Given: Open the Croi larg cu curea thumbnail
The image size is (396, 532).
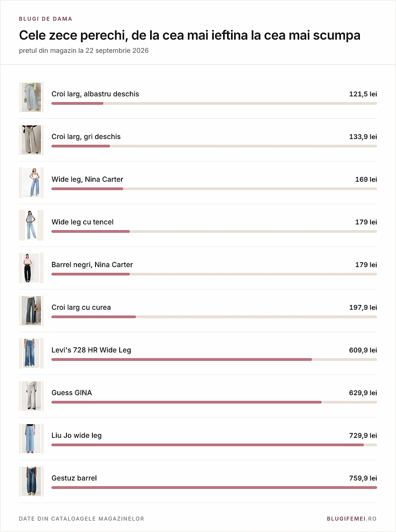Looking at the screenshot, I should pyautogui.click(x=31, y=311).
